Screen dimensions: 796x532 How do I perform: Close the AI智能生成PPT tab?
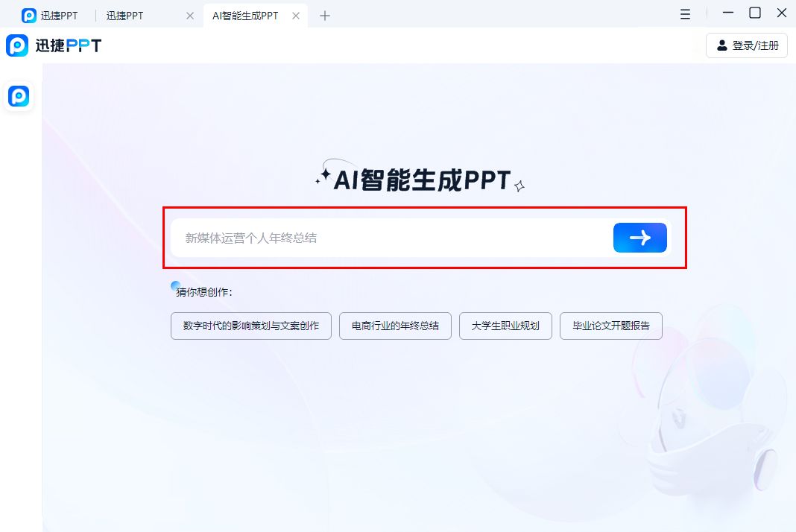(296, 16)
